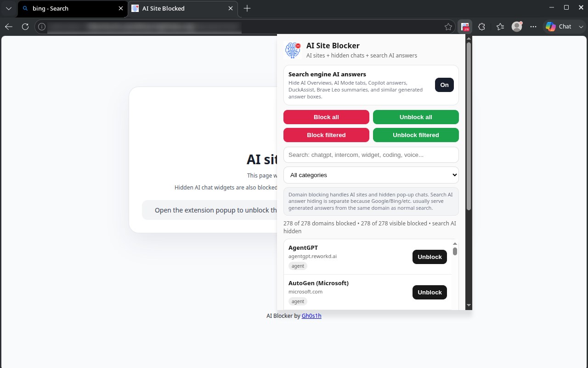The image size is (588, 368).
Task: Click the AI Site Blocker extension toolbar icon
Action: point(465,27)
